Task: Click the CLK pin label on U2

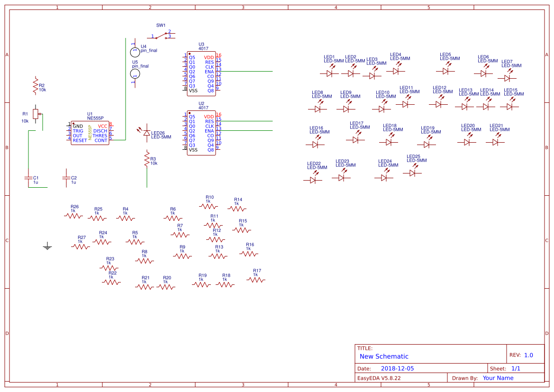Action: pyautogui.click(x=209, y=126)
